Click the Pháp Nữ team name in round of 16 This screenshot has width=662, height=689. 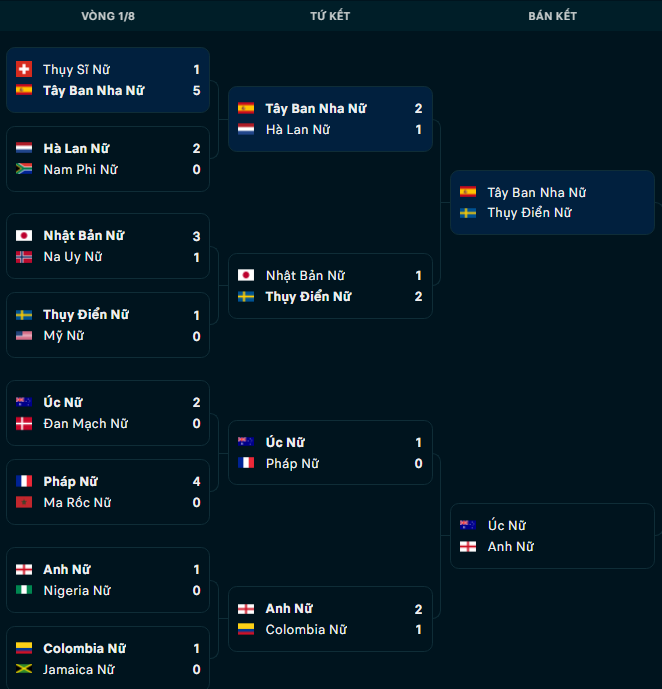pyautogui.click(x=70, y=482)
